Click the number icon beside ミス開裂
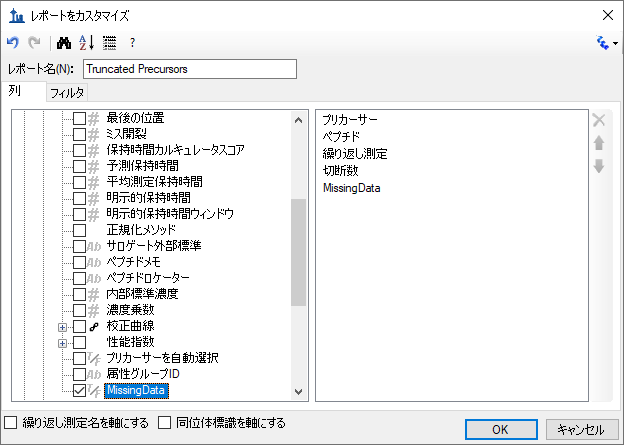This screenshot has height=445, width=624. (94, 135)
